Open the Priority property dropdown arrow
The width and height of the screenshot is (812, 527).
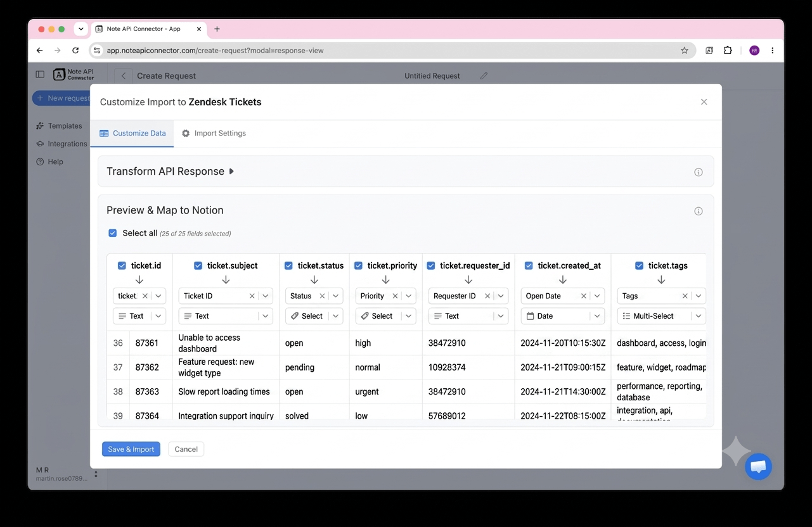pyautogui.click(x=409, y=296)
